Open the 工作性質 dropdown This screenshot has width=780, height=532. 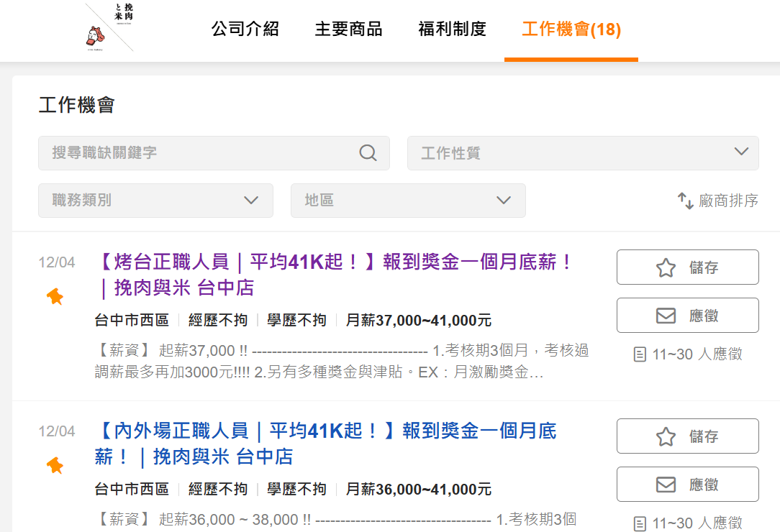coord(583,153)
